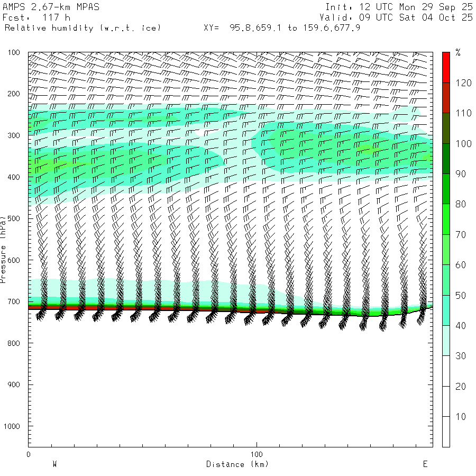The width and height of the screenshot is (476, 476).
Task: Click the 500 hPa pressure axis label
Action: coord(14,218)
